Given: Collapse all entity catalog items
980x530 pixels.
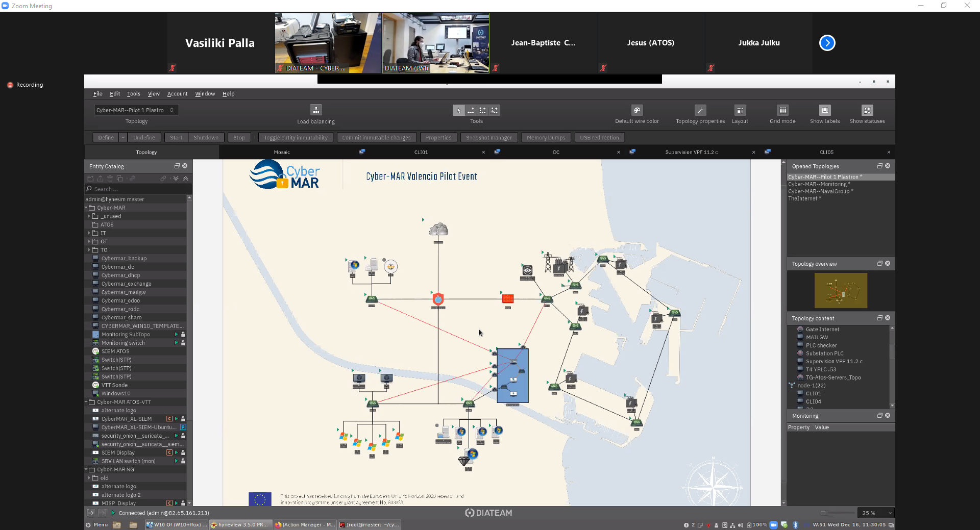Looking at the screenshot, I should click(x=185, y=179).
